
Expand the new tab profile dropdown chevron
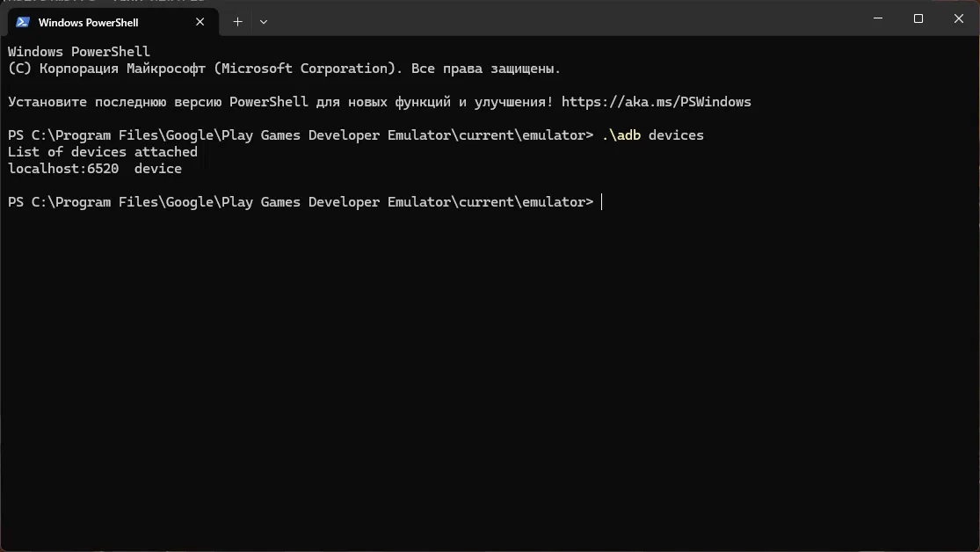click(264, 21)
